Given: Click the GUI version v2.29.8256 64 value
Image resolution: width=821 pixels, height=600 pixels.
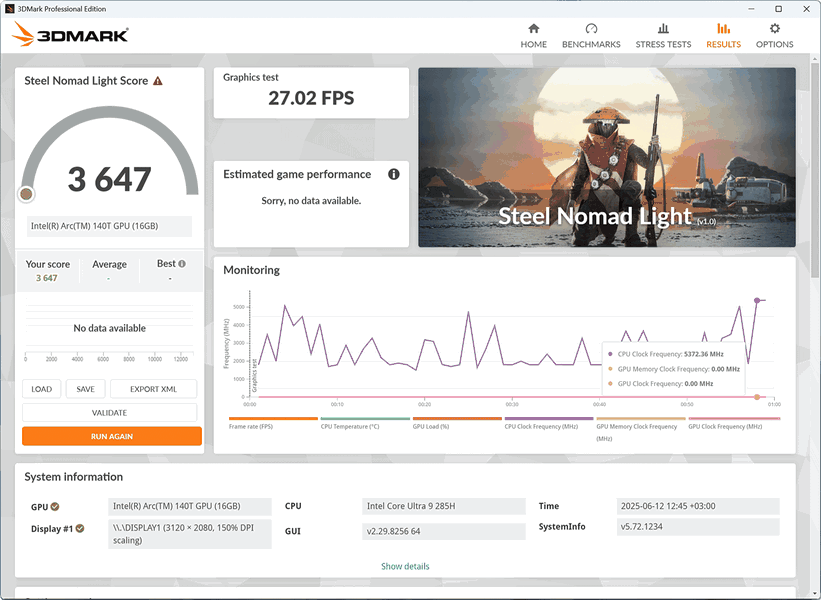Looking at the screenshot, I should (x=443, y=531).
